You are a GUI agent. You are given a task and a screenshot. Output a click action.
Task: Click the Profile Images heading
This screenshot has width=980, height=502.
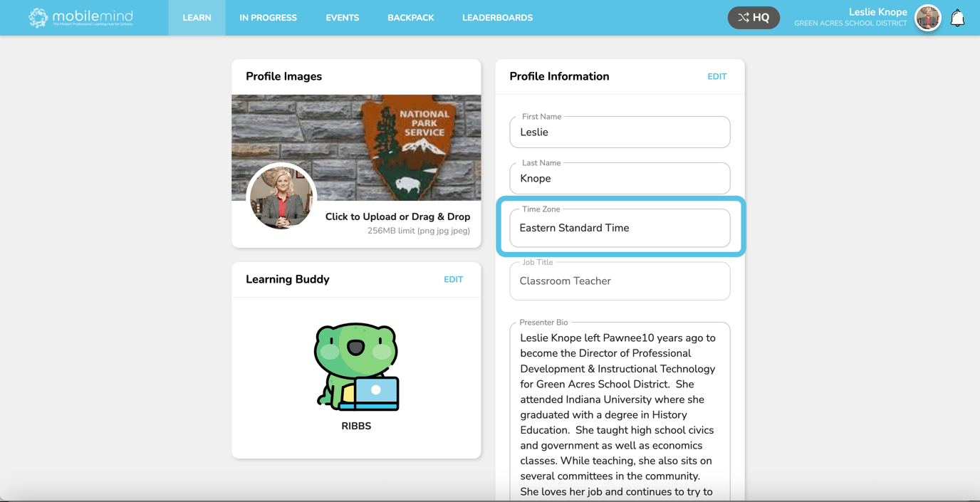283,76
